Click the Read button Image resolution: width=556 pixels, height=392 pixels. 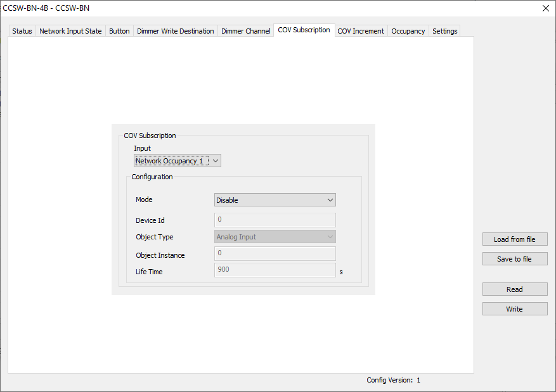coord(515,289)
